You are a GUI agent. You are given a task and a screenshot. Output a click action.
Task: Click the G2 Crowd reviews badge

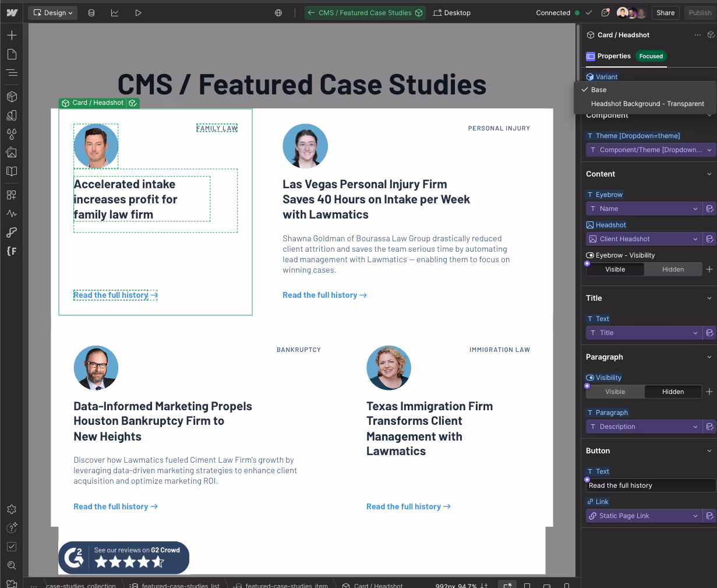[124, 558]
